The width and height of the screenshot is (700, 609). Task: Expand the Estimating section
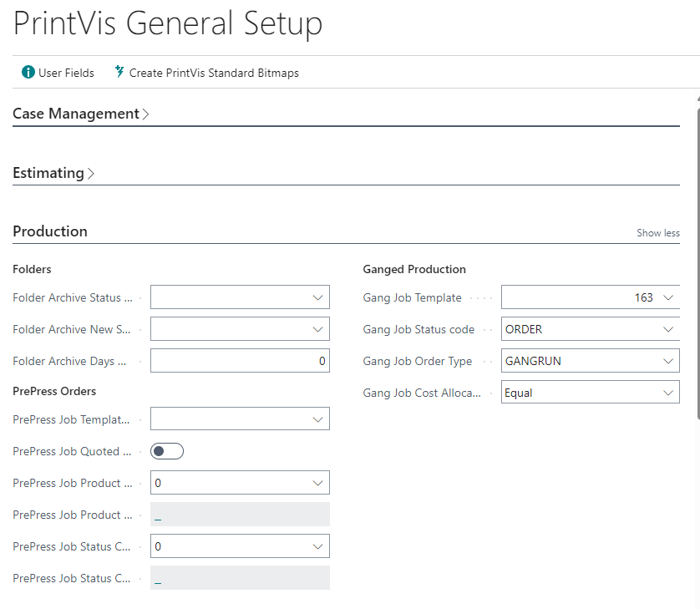point(53,173)
